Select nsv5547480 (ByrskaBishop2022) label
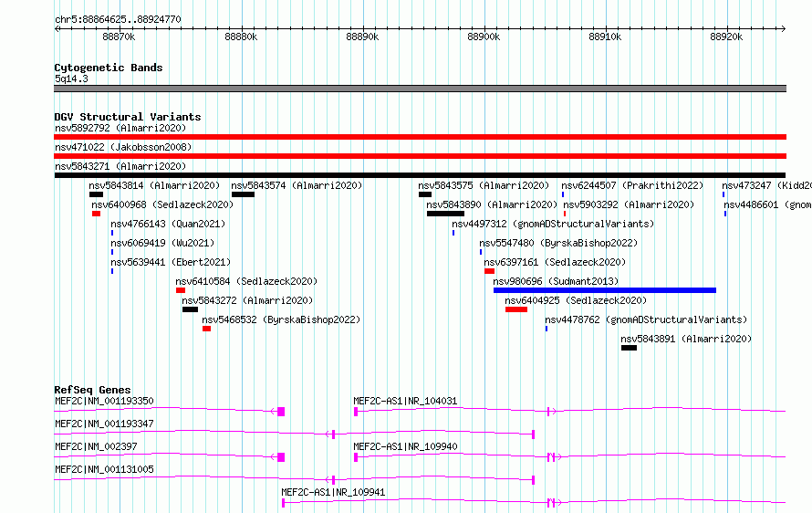This screenshot has width=812, height=513. coord(558,243)
